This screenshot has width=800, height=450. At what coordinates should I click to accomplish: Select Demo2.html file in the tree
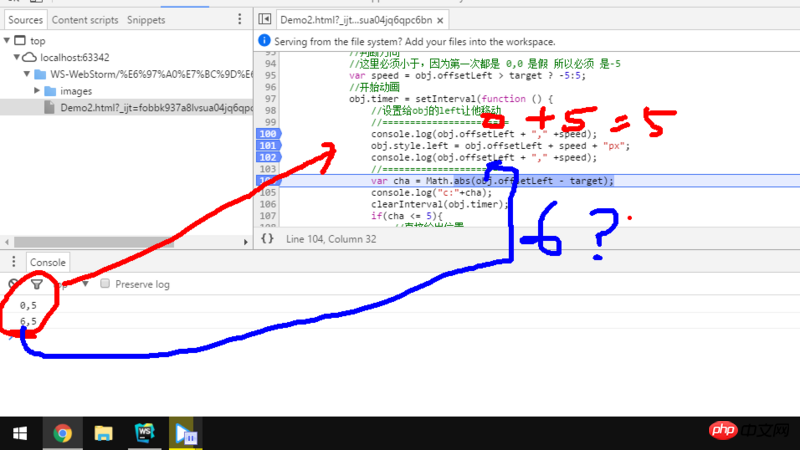[x=127, y=108]
